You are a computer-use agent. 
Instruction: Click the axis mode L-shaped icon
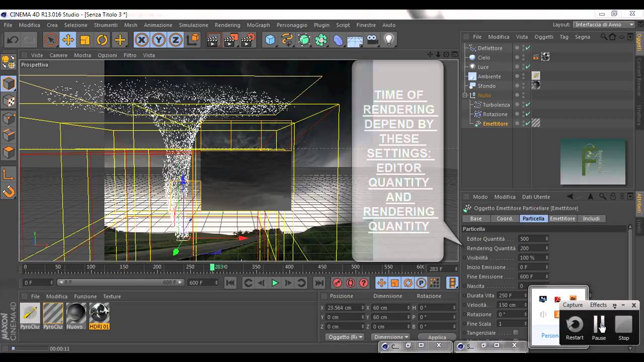click(9, 174)
